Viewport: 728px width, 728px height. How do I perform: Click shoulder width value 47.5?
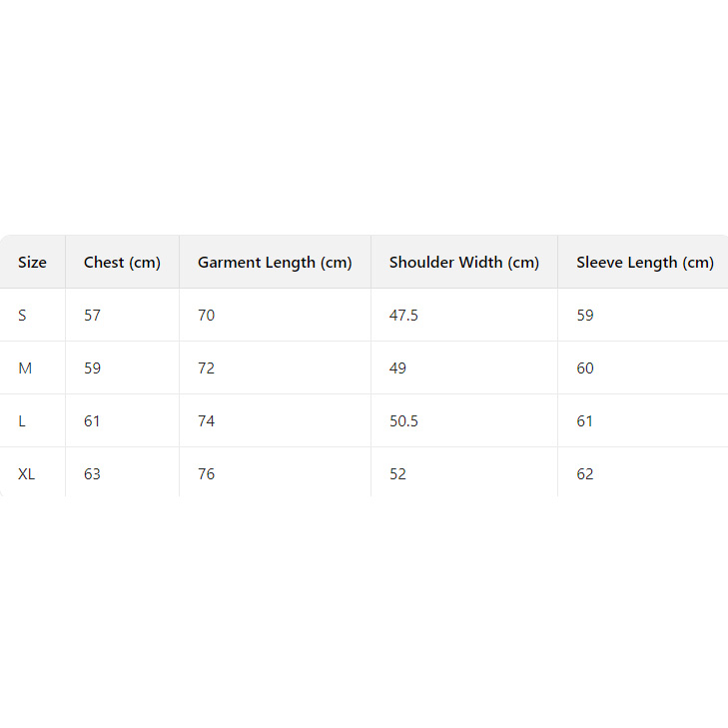pos(403,316)
